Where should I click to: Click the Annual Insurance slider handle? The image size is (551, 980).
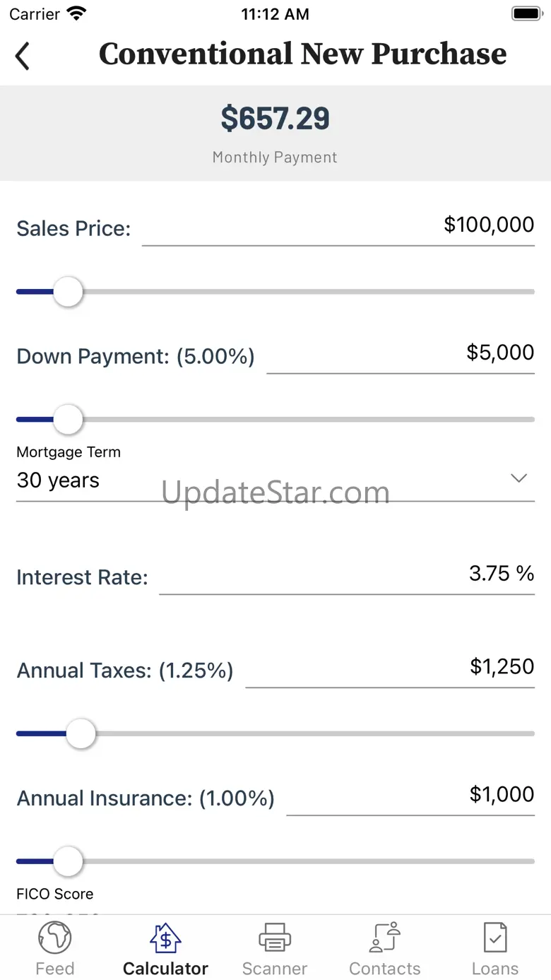(68, 861)
